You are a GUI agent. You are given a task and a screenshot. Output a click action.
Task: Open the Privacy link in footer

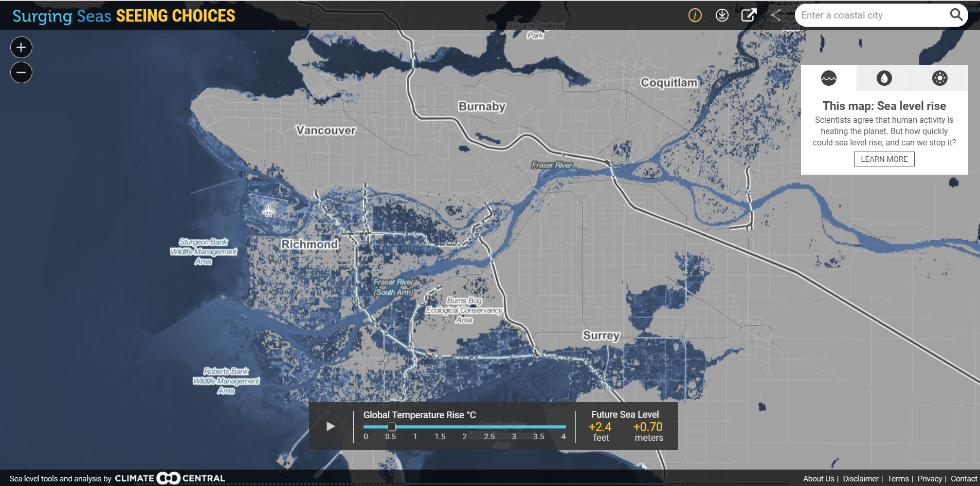pos(930,479)
